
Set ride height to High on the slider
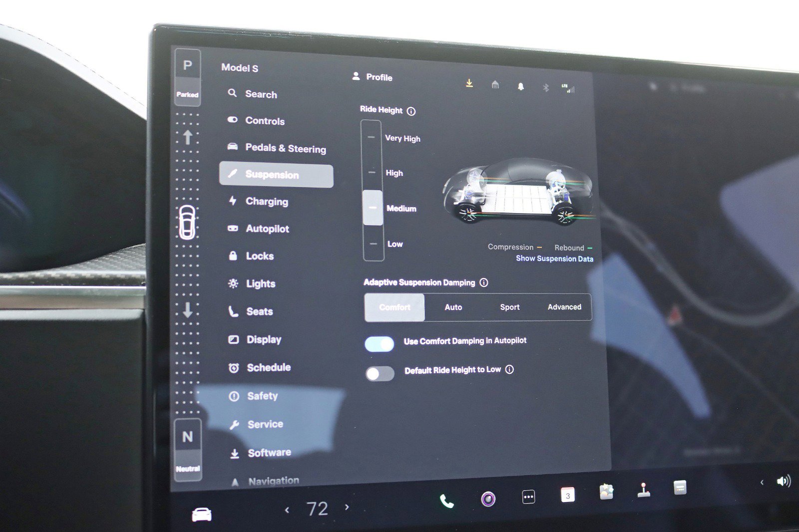pos(372,173)
